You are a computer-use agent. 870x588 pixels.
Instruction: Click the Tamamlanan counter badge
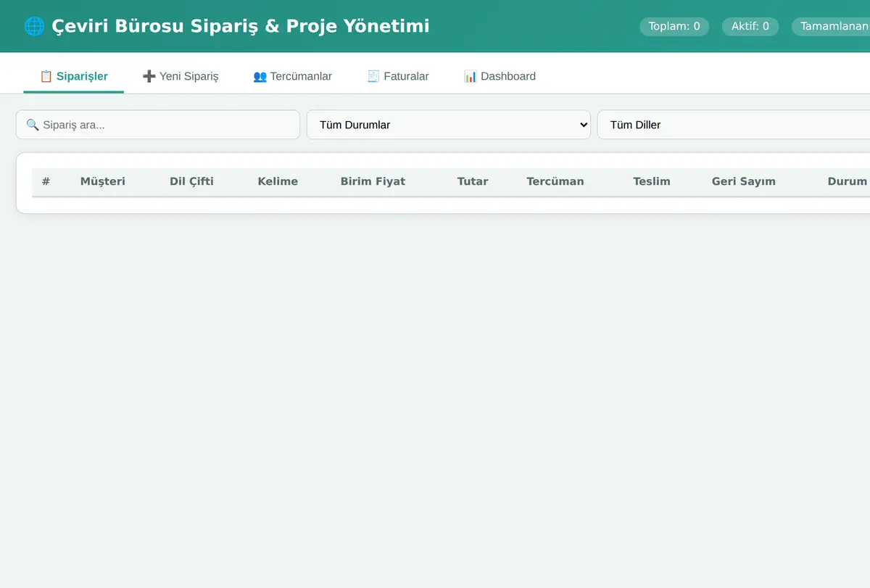point(831,27)
